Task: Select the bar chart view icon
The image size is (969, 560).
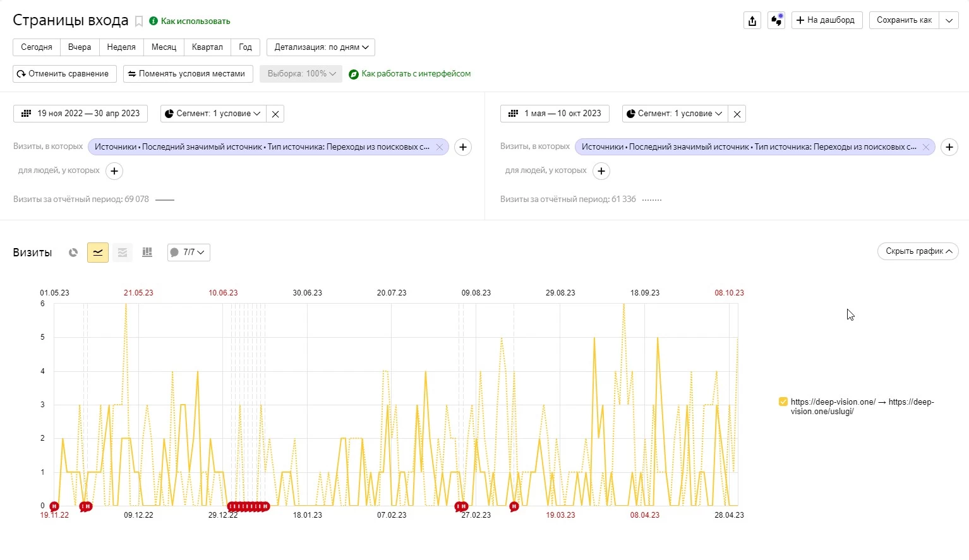Action: point(147,253)
